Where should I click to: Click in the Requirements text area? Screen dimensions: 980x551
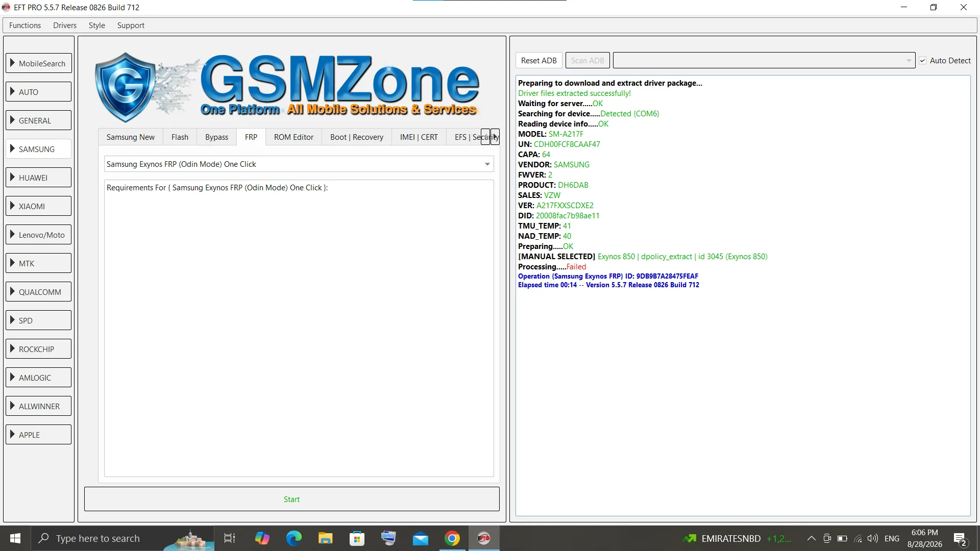tap(299, 329)
